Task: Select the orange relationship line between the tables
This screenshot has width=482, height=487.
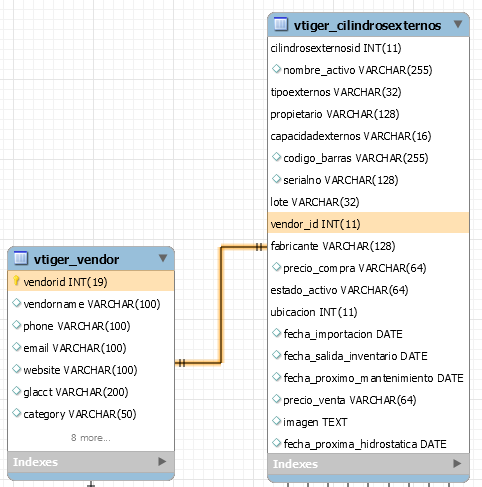Action: (x=221, y=305)
